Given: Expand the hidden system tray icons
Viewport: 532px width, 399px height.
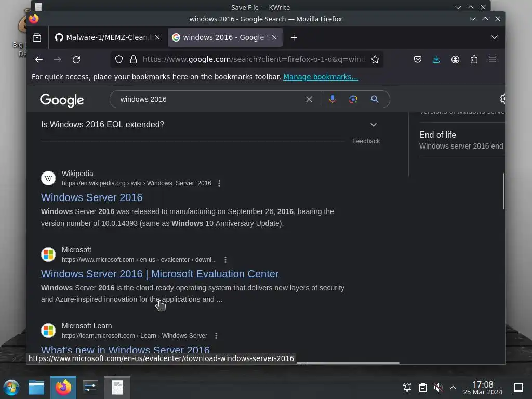Looking at the screenshot, I should point(453,388).
